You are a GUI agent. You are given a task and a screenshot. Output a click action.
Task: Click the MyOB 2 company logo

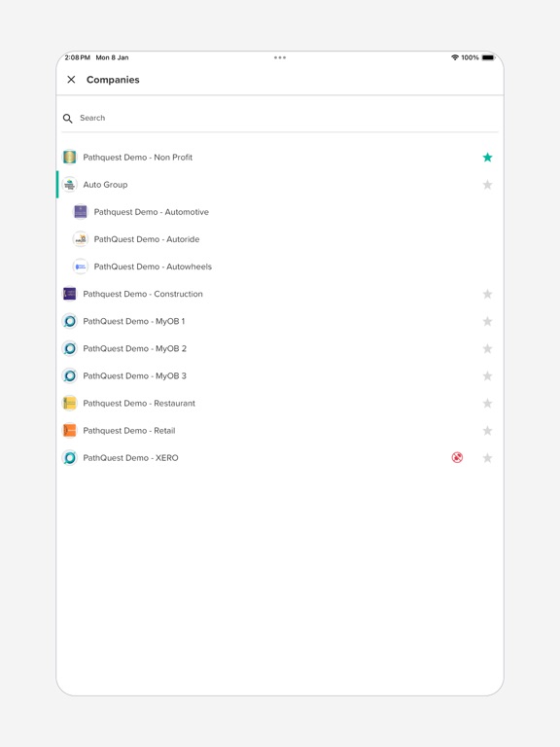click(x=70, y=349)
